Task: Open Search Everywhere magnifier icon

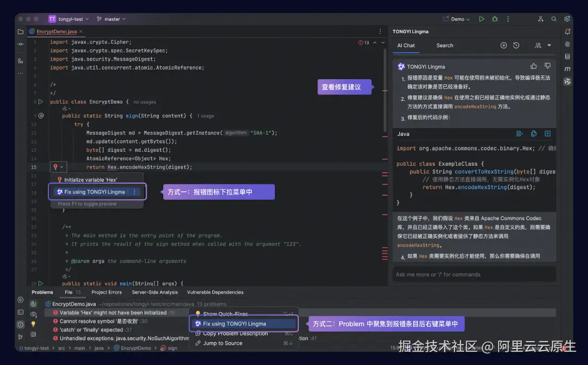Action: (554, 19)
